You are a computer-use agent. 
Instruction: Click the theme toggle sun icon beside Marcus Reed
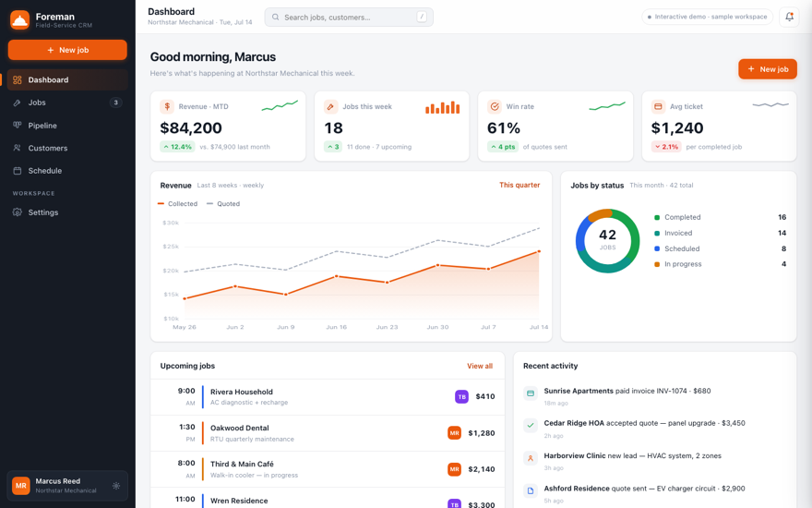point(116,486)
